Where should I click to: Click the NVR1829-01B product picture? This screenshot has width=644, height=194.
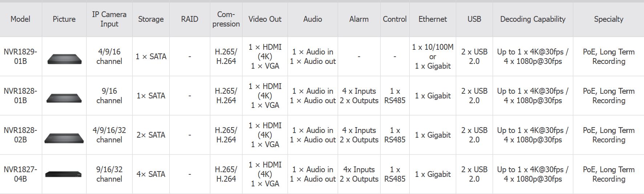[x=64, y=59]
